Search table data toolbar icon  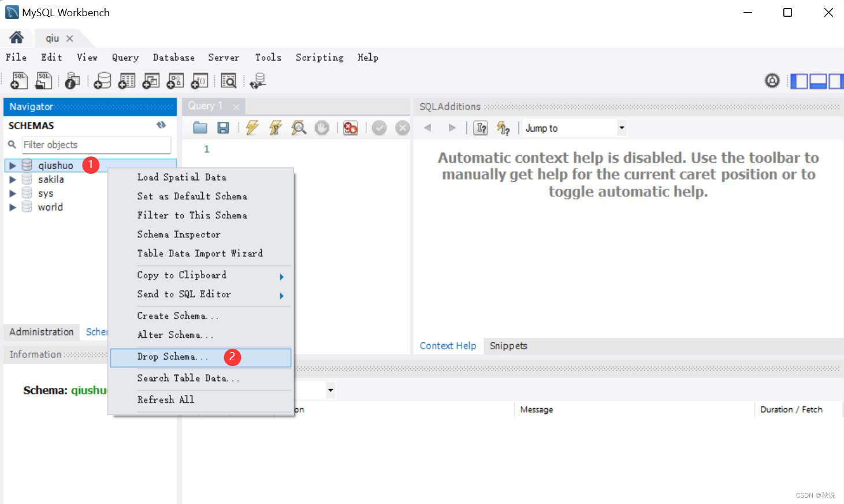(229, 81)
